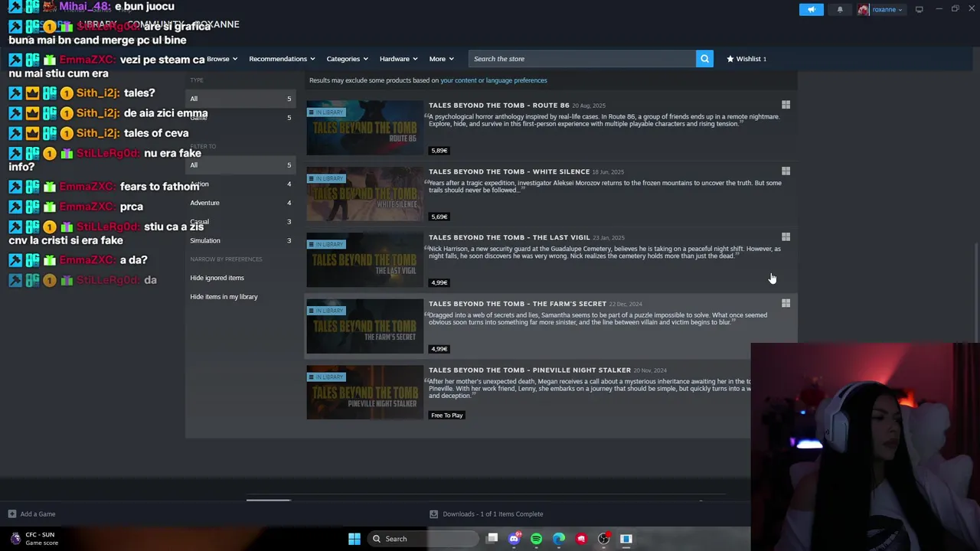Open Discord from the taskbar
Screen dimensions: 980x551
514,539
